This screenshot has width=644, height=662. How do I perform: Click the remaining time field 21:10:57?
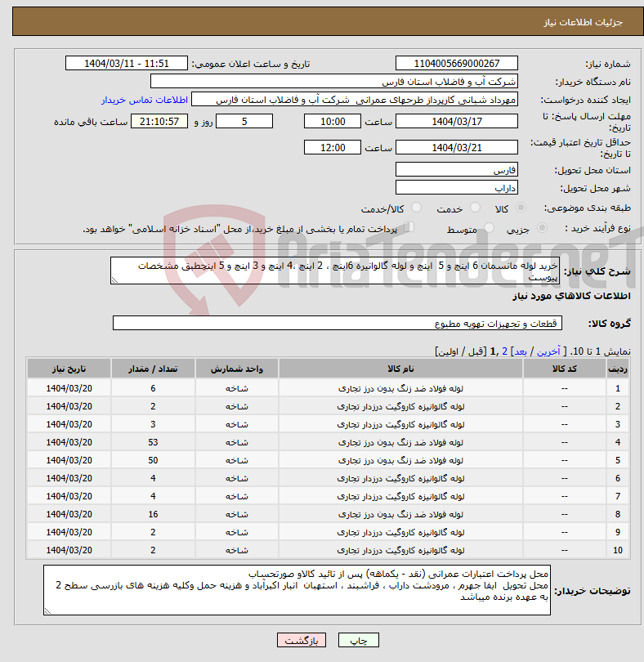pyautogui.click(x=159, y=122)
